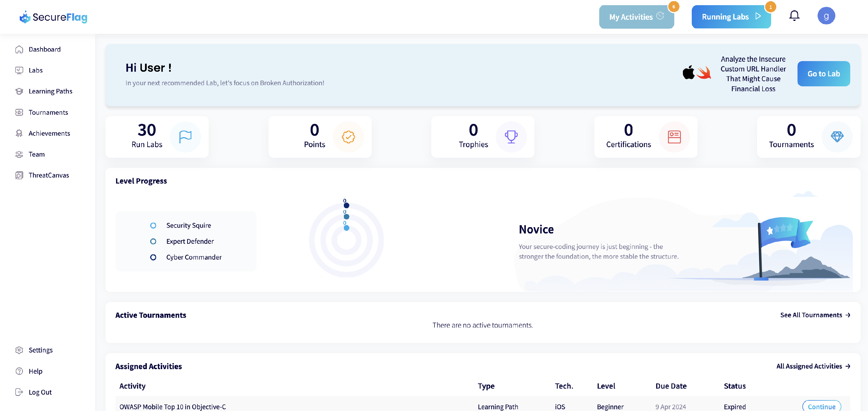Click the Run Labs flag icon

185,137
